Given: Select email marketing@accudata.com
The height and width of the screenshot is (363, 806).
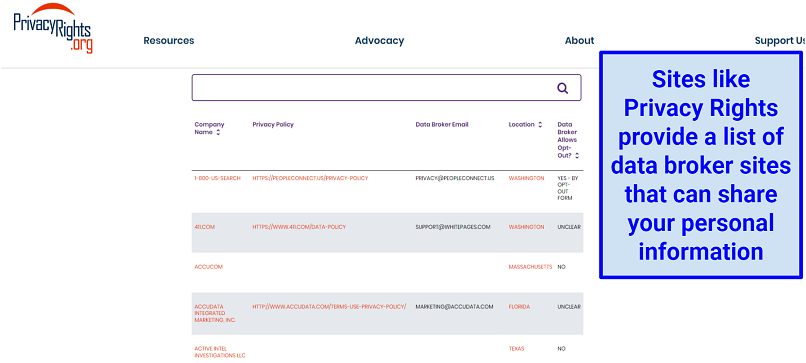Looking at the screenshot, I should 454,306.
